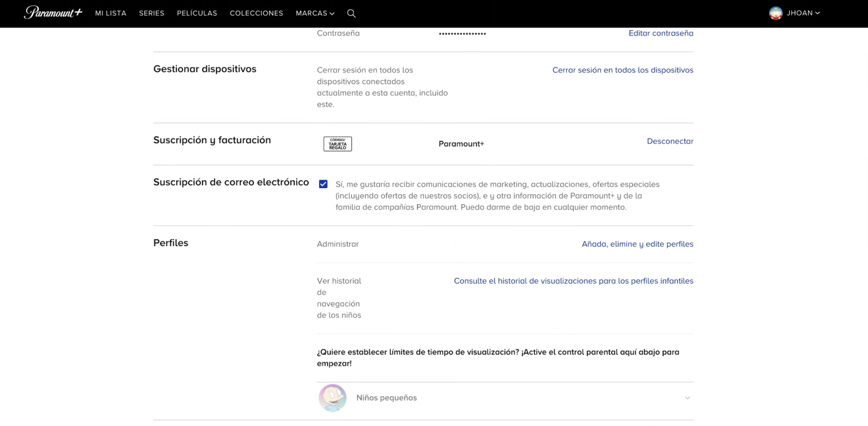Click Cerrar sesión en todos los dispositivos link
Screen dimensions: 868x426
point(623,70)
